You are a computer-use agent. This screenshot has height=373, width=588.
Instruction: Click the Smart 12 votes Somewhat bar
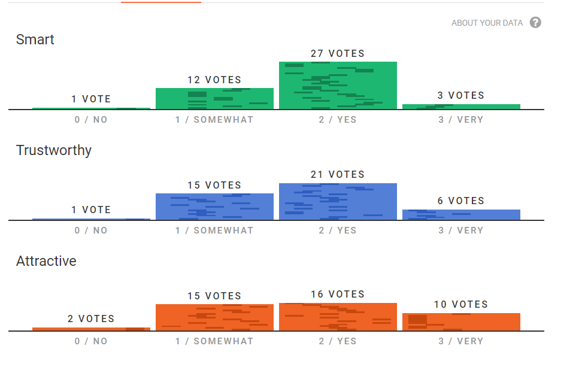(214, 99)
